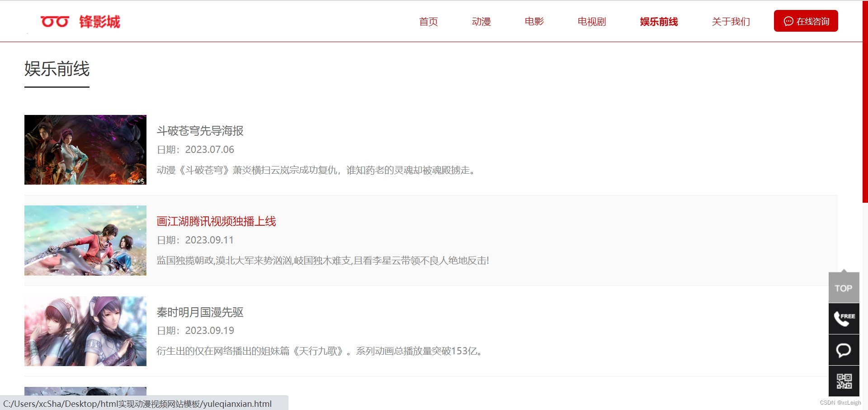Click the FREE phone call icon
Image resolution: width=868 pixels, height=410 pixels.
(844, 319)
